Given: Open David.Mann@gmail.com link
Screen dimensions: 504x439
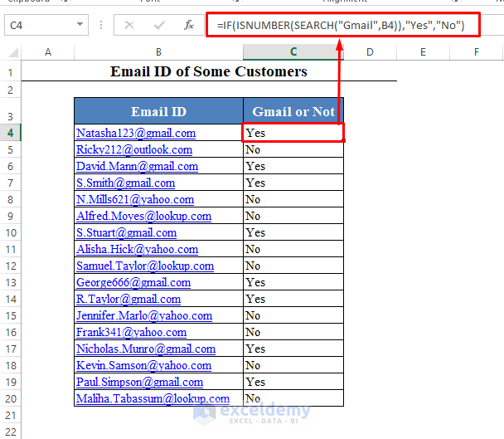Looking at the screenshot, I should (138, 167).
